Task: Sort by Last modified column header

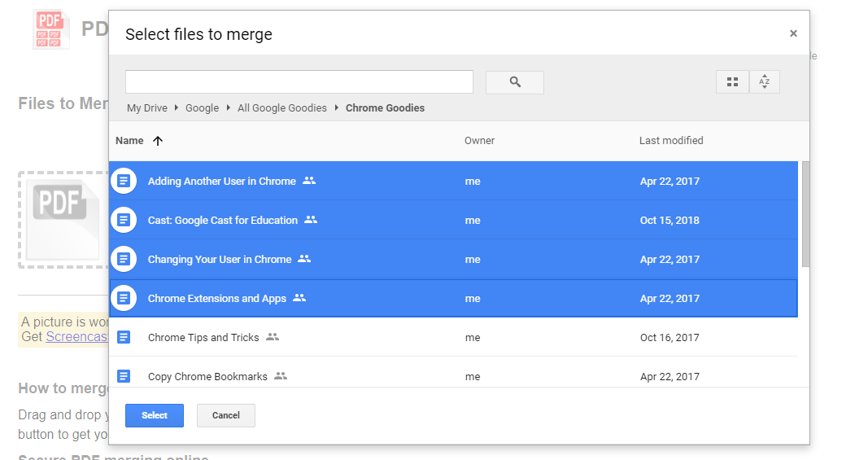Action: point(670,141)
